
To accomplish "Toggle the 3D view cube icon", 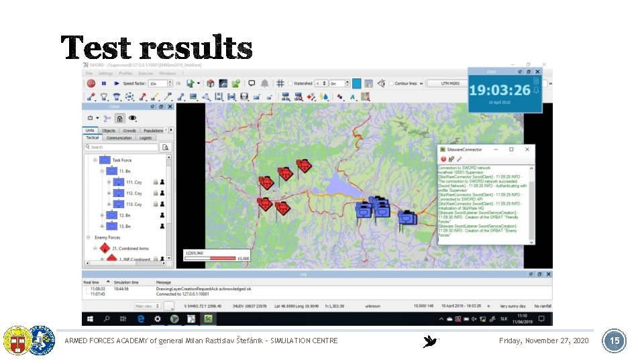I will point(211,83).
